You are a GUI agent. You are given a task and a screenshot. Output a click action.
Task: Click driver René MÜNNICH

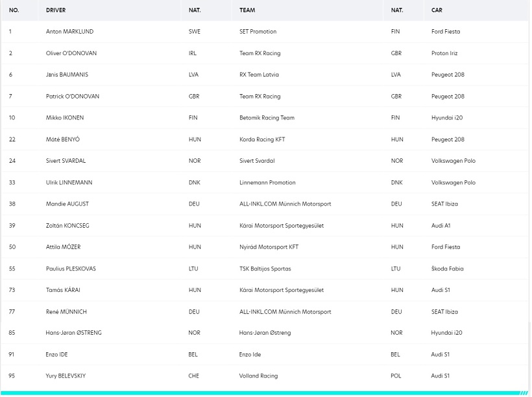pos(66,312)
